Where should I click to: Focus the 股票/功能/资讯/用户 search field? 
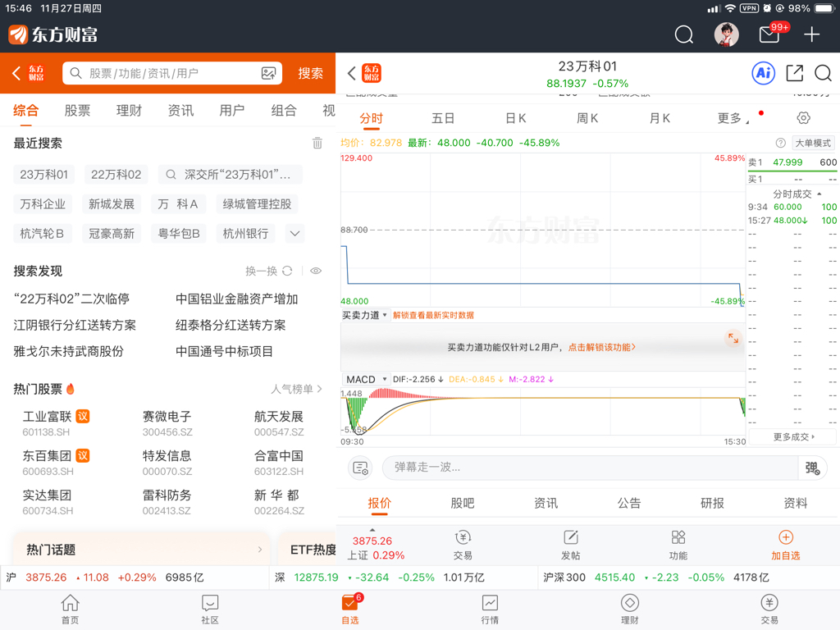[172, 73]
